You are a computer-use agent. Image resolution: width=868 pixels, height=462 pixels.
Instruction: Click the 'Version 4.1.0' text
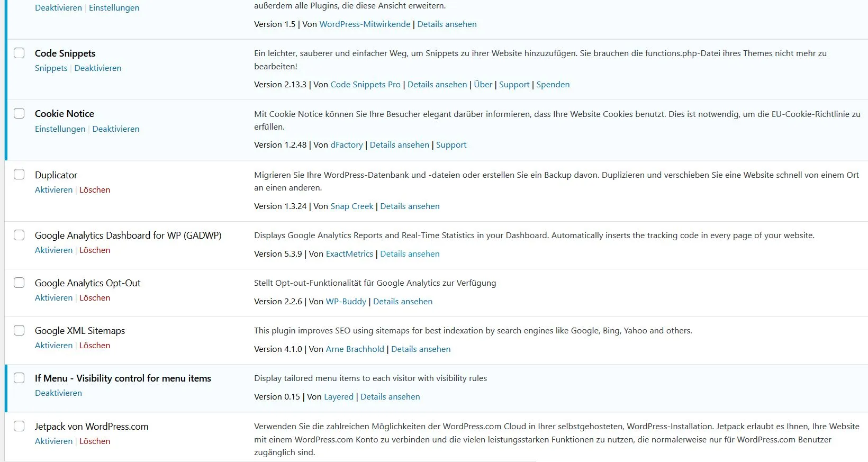point(278,349)
